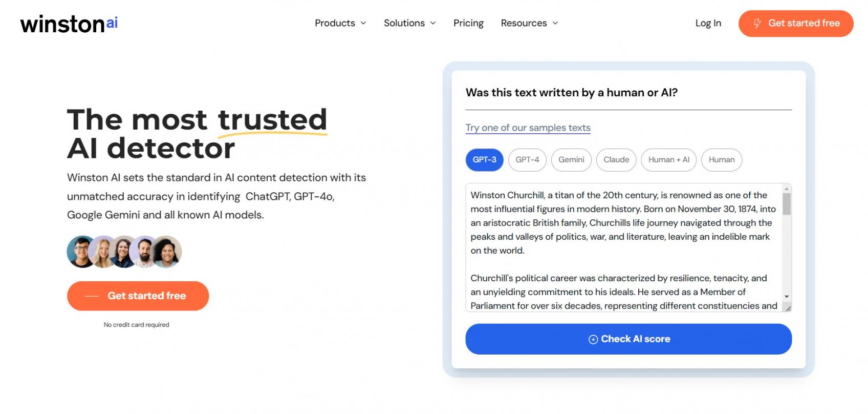Open the Resources dropdown menu
The image size is (868, 414).
pyautogui.click(x=529, y=24)
